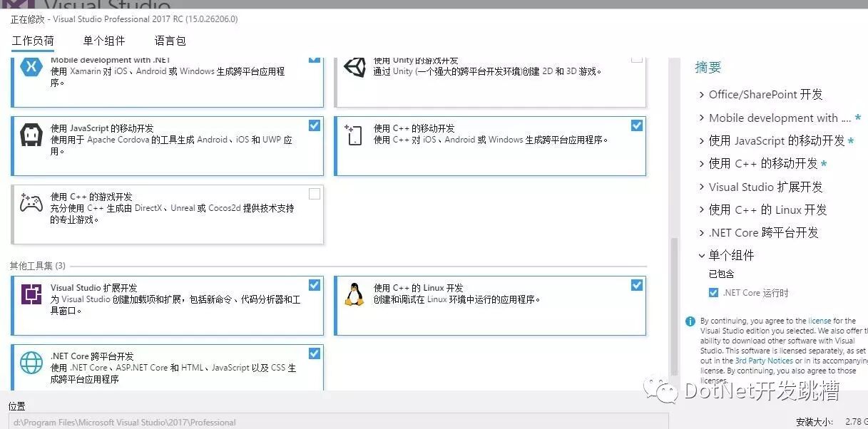The width and height of the screenshot is (868, 429).
Task: Click the Visual Studio extension development icon
Action: tap(31, 294)
